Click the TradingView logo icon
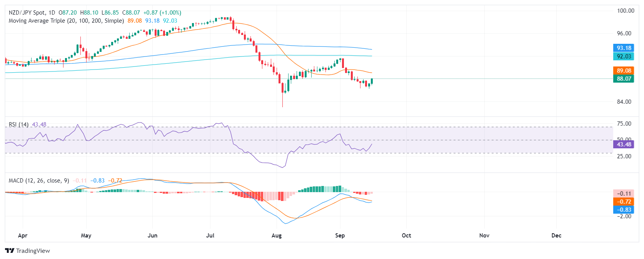The width and height of the screenshot is (644, 259). 10,251
